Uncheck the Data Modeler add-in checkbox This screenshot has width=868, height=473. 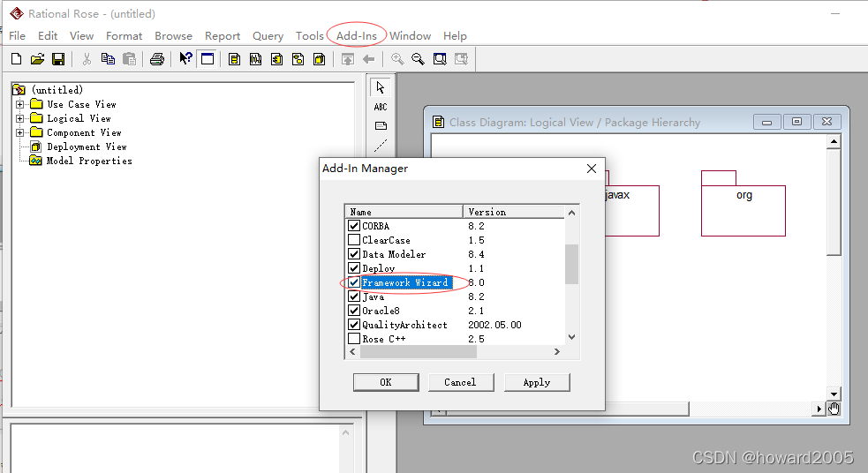(x=354, y=254)
